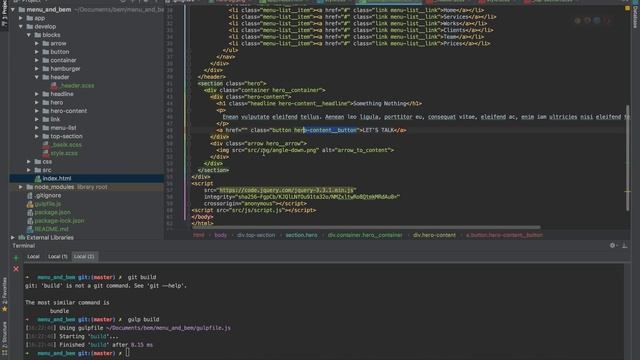Click 'Something Nothing' headline text in code
This screenshot has width=640, height=360.
380,104
